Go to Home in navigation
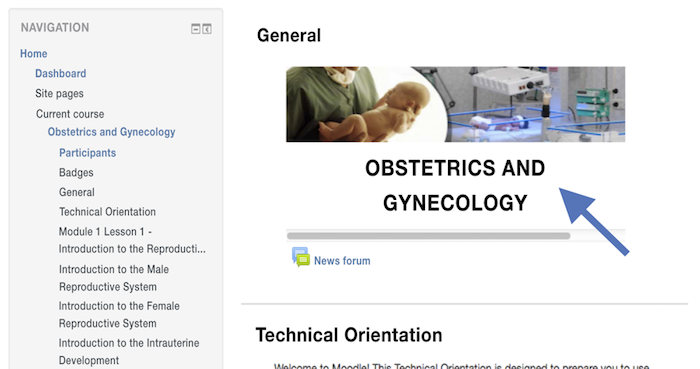The image size is (700, 369). (x=33, y=54)
